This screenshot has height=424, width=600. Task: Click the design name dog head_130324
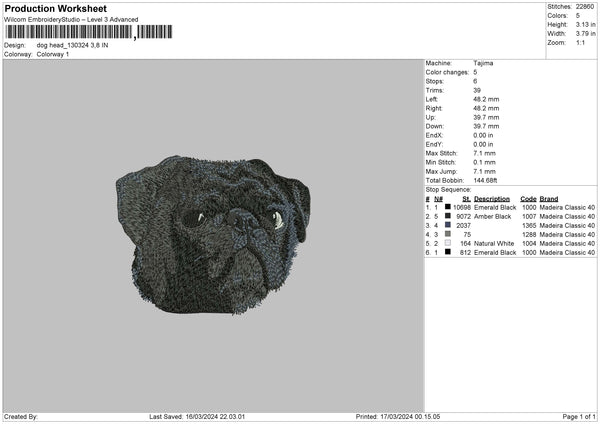pyautogui.click(x=72, y=45)
